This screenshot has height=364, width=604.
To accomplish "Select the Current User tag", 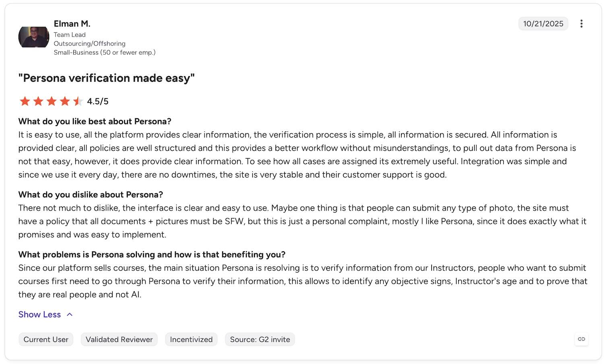I will [46, 339].
